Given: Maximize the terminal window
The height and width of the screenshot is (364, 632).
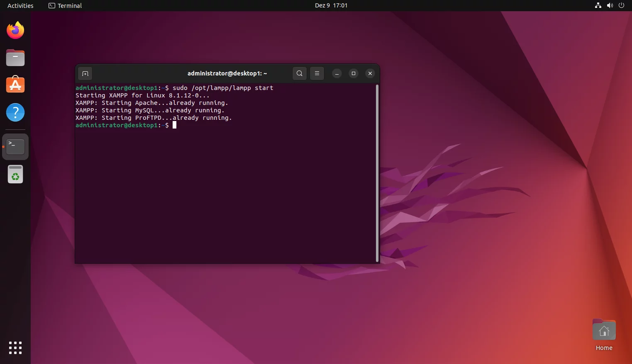Looking at the screenshot, I should click(354, 73).
